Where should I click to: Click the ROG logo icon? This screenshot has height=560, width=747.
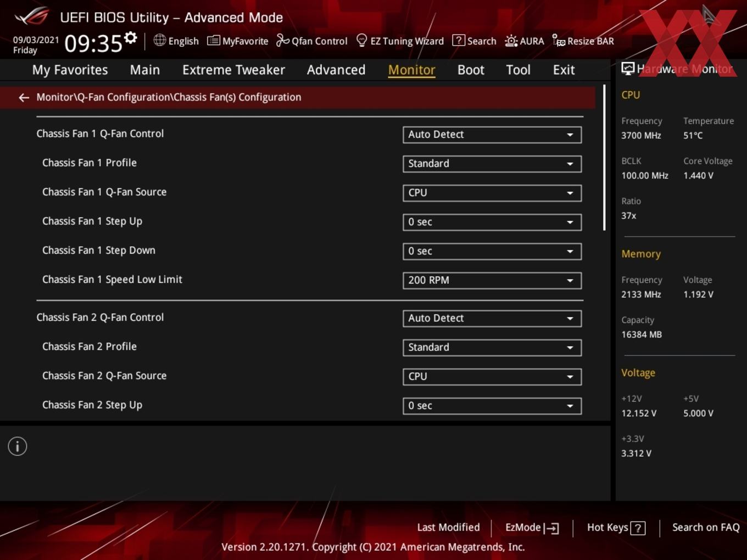32,16
